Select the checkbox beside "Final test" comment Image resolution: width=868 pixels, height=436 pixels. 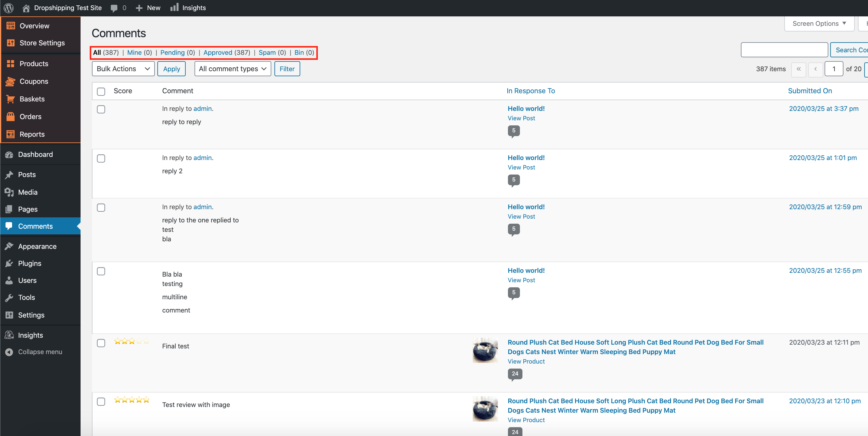click(101, 343)
